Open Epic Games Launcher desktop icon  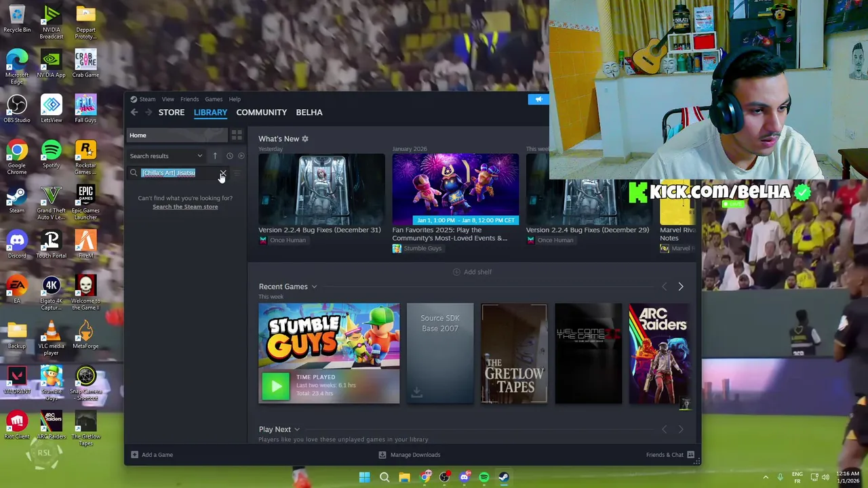85,203
